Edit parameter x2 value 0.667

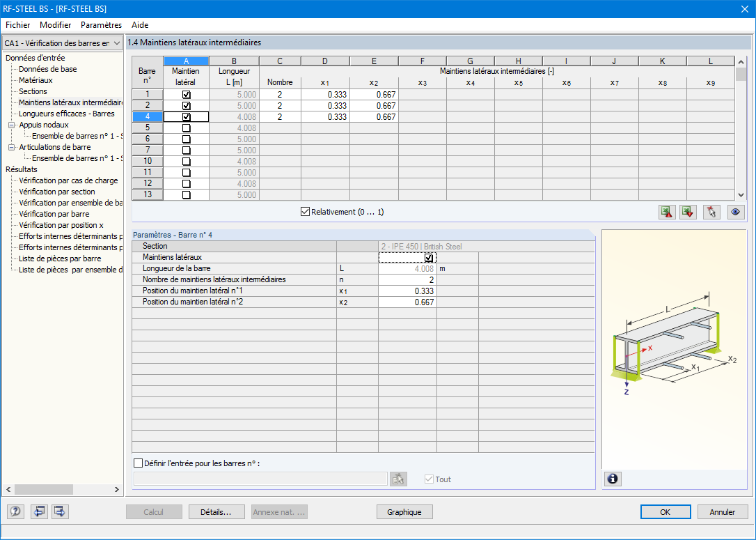coord(407,302)
